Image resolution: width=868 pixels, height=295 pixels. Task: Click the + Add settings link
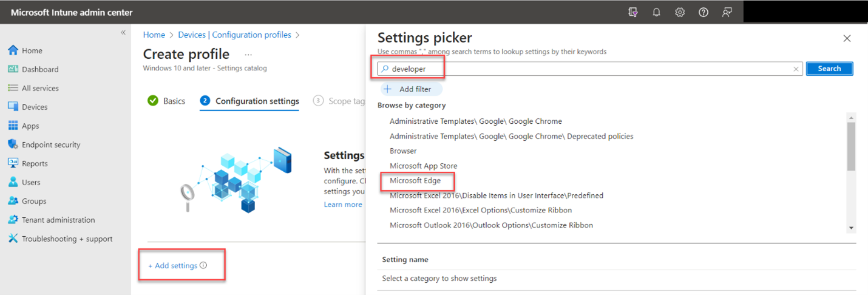pos(173,265)
